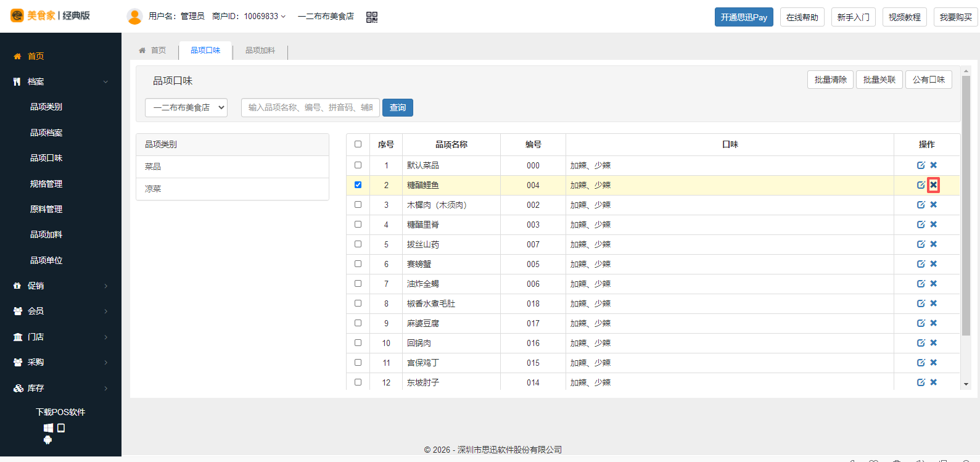Edit flavors for 糖醋鲤鱼 row
The height and width of the screenshot is (462, 980).
(921, 185)
